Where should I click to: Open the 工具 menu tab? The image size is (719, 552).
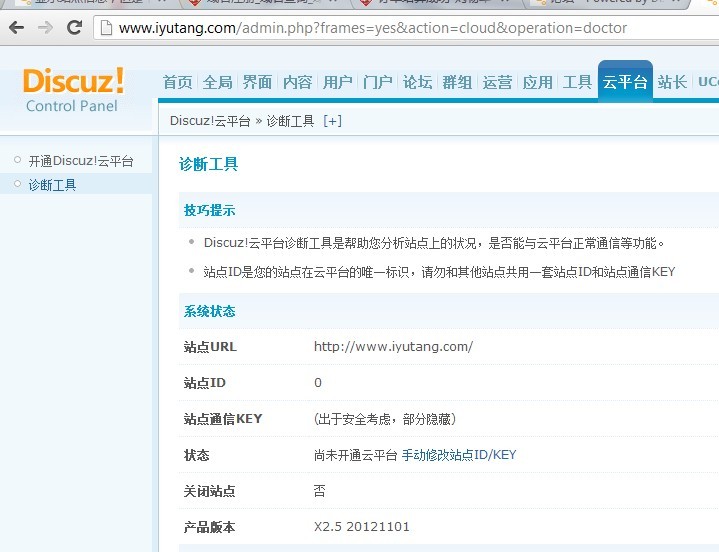577,83
